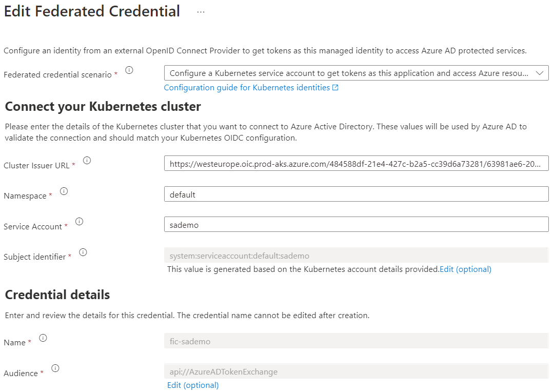Click the Edit Federated Credential page title
This screenshot has height=392, width=554.
point(92,11)
